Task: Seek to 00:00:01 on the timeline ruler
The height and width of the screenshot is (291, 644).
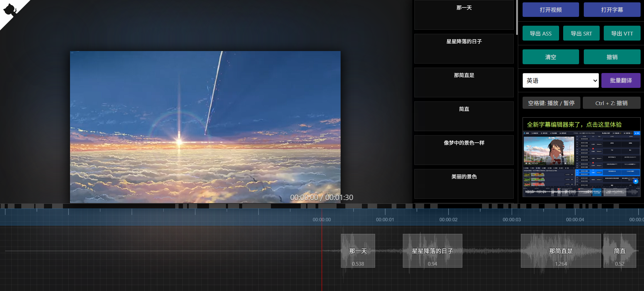Action: pyautogui.click(x=385, y=219)
